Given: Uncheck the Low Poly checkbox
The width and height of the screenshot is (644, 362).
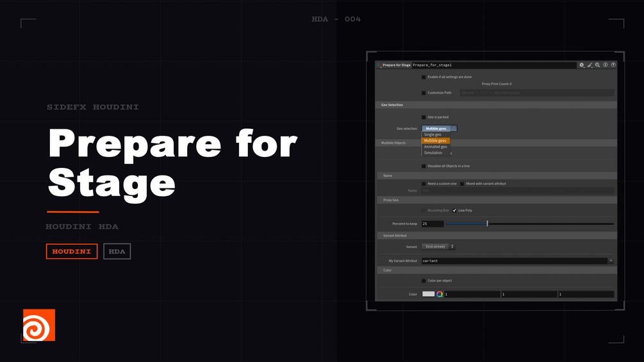Looking at the screenshot, I should [454, 211].
